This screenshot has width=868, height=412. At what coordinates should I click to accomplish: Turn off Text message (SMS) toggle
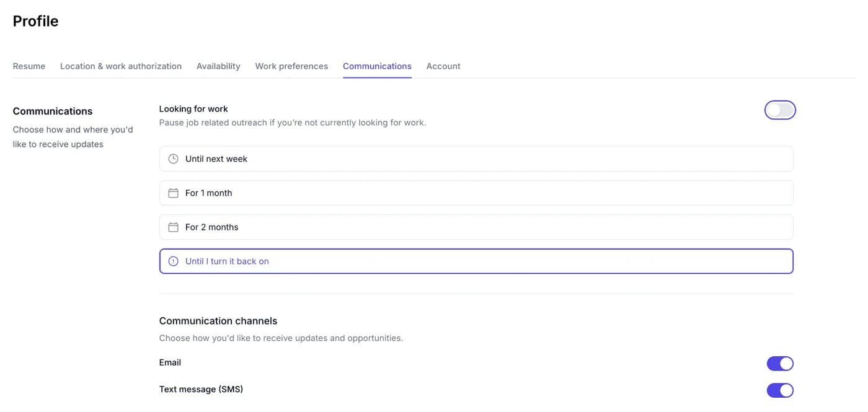click(780, 390)
